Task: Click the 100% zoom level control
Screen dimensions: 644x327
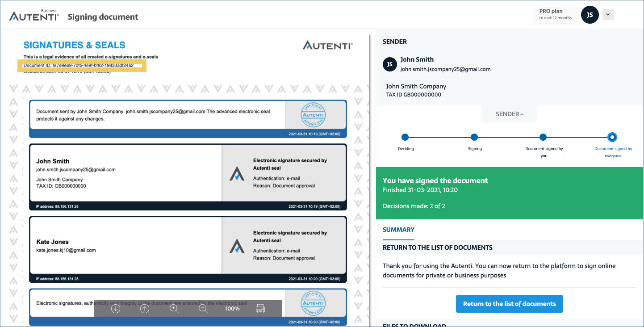Action: [x=232, y=308]
